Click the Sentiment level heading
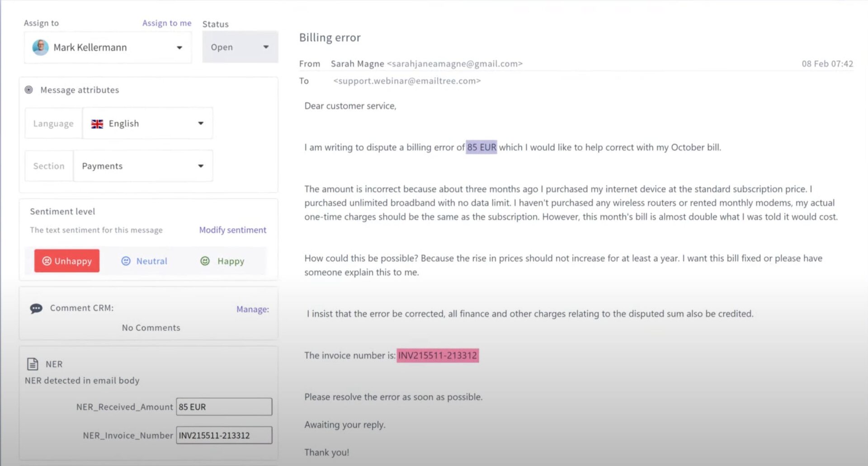 click(x=62, y=212)
